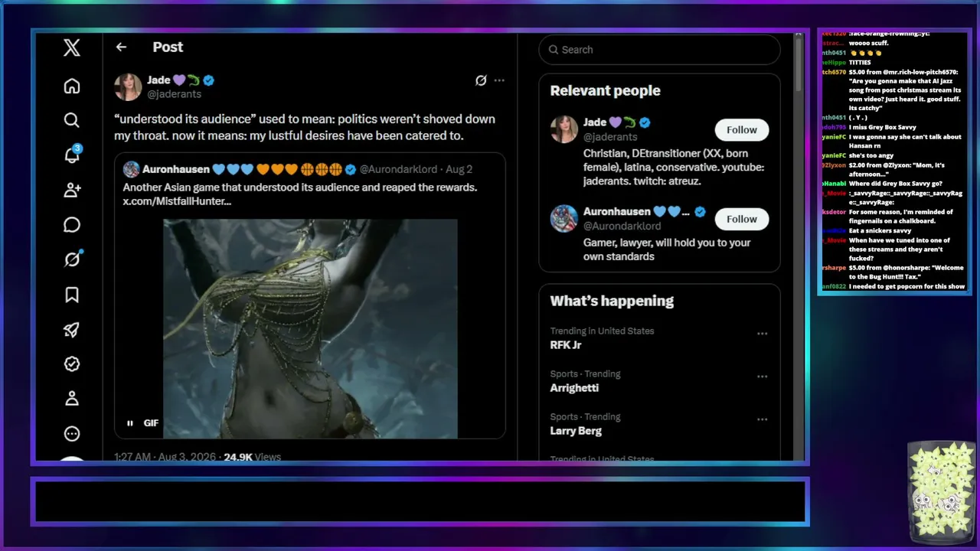Click the X logo in the sidebar
980x551 pixels.
tap(72, 47)
